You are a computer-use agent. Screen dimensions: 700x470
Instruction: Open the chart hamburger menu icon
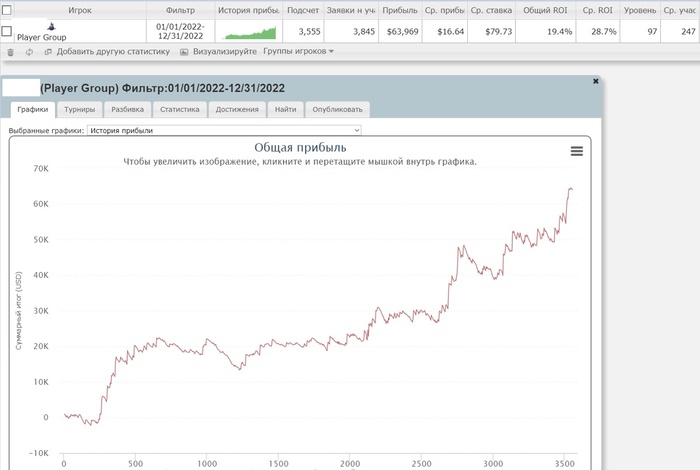click(x=577, y=151)
